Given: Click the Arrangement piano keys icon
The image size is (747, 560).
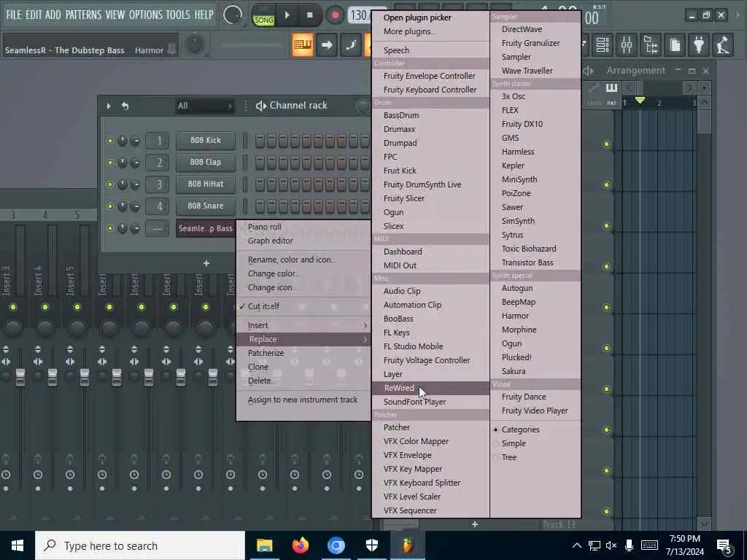Looking at the screenshot, I should point(611,88).
